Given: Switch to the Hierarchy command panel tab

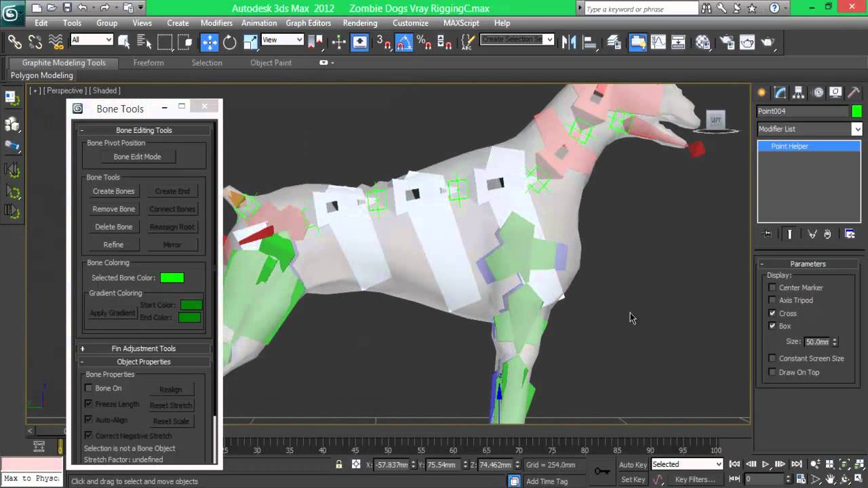Looking at the screenshot, I should pyautogui.click(x=799, y=93).
